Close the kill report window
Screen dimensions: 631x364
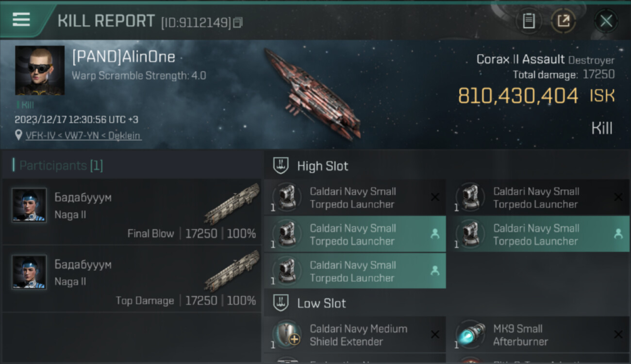[606, 21]
